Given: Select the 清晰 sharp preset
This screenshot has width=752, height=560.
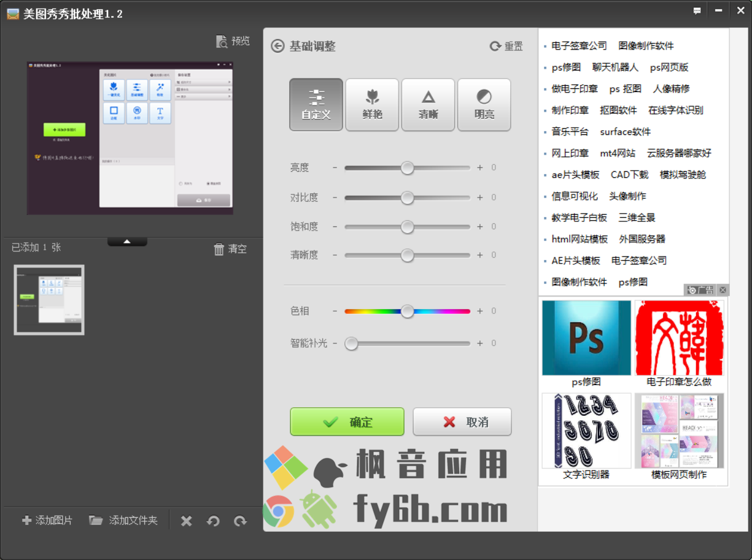Looking at the screenshot, I should point(428,105).
